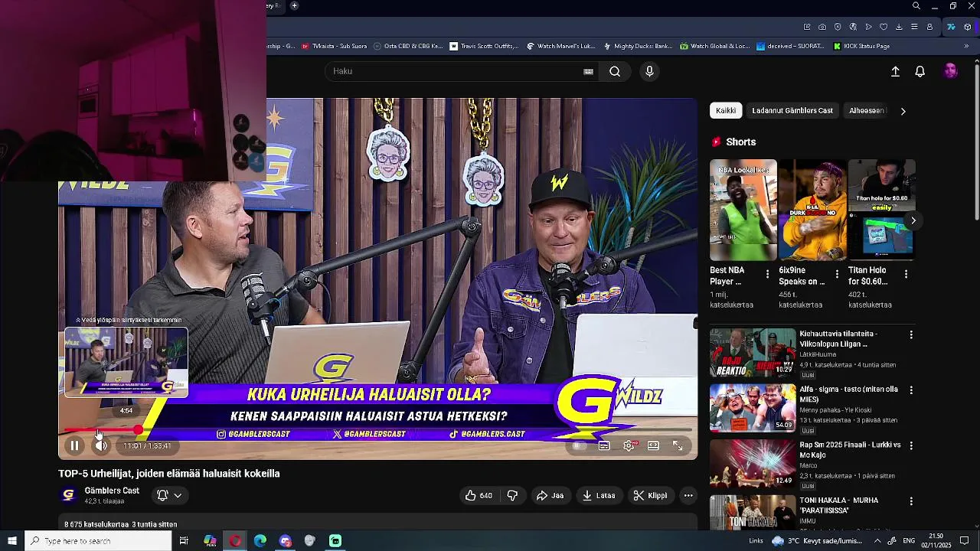Mute the video volume
This screenshot has height=551, width=980.
point(101,445)
